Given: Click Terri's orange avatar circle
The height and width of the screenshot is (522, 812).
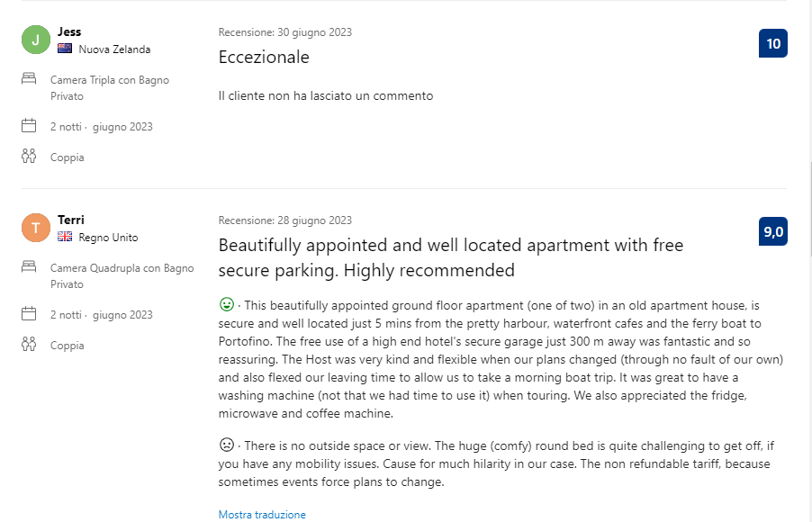Looking at the screenshot, I should [36, 228].
